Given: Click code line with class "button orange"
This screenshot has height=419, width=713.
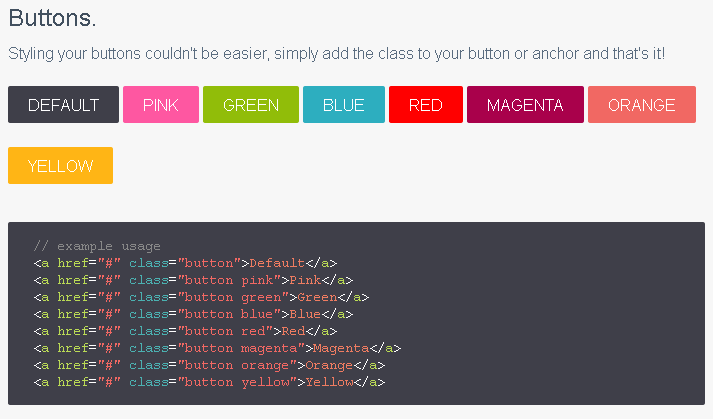Looking at the screenshot, I should 209,365.
